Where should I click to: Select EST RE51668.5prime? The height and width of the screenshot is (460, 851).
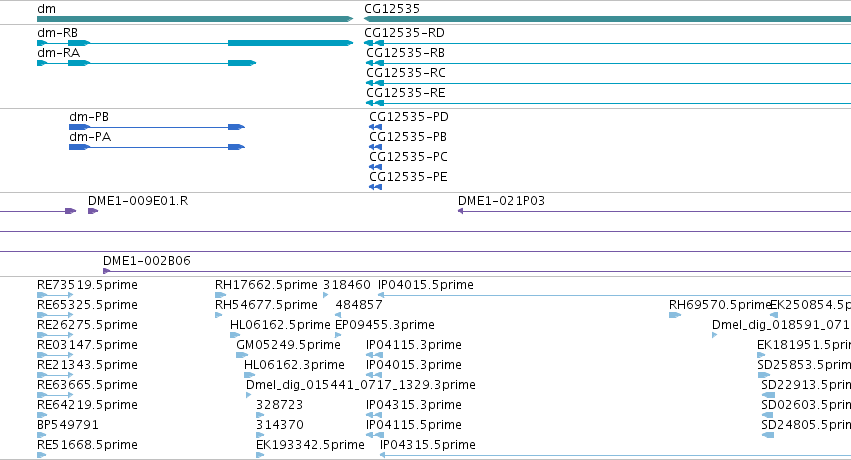pyautogui.click(x=87, y=445)
